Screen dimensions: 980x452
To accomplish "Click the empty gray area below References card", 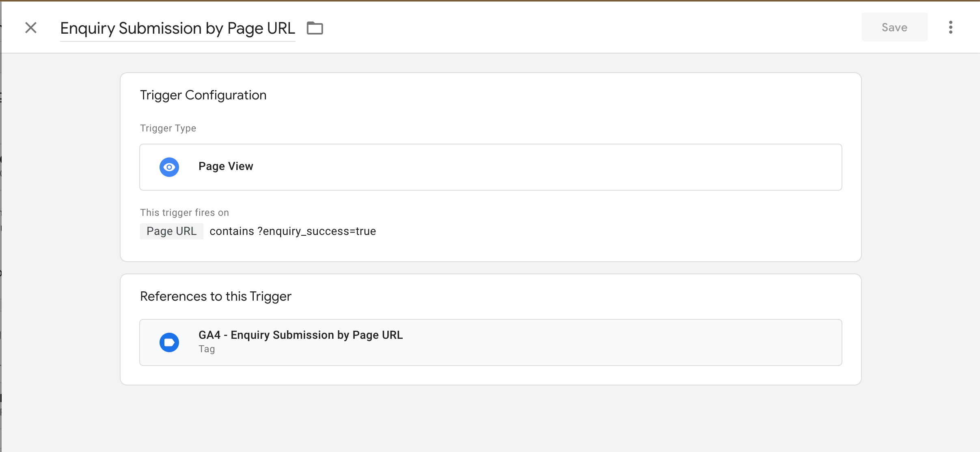I will (490, 418).
